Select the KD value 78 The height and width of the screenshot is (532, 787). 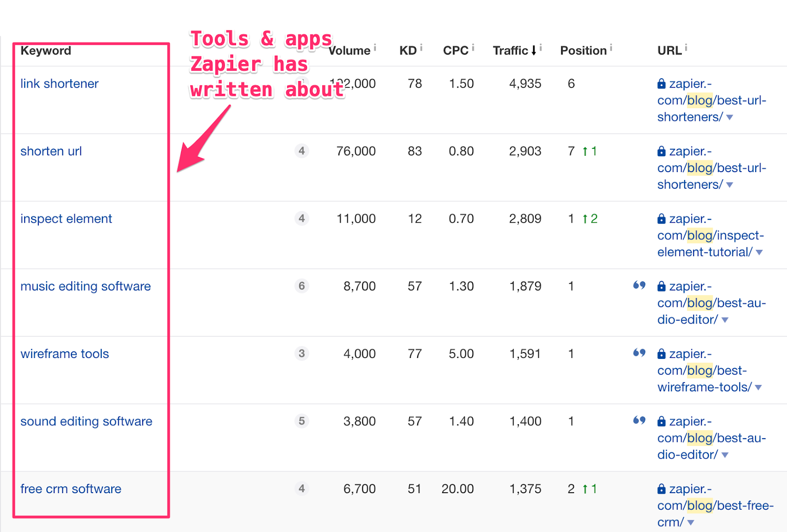pyautogui.click(x=415, y=84)
